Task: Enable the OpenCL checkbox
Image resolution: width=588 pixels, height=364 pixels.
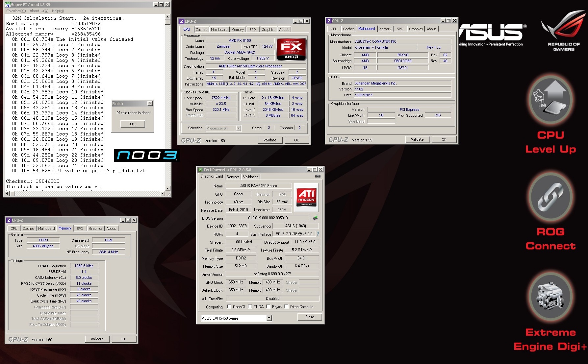Action: (229, 307)
